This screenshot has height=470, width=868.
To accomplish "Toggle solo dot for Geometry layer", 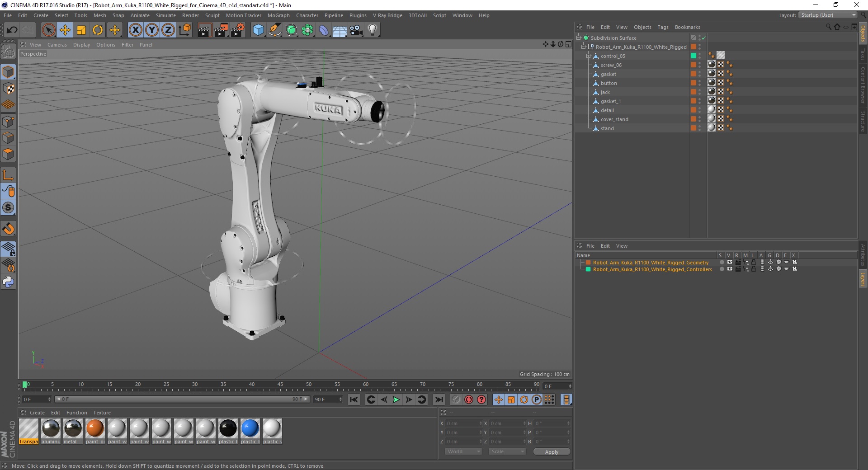I will [722, 262].
